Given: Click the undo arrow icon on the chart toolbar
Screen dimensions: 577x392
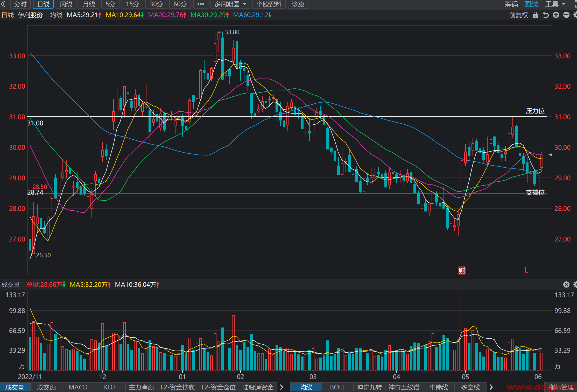Looking at the screenshot, I should 546,15.
